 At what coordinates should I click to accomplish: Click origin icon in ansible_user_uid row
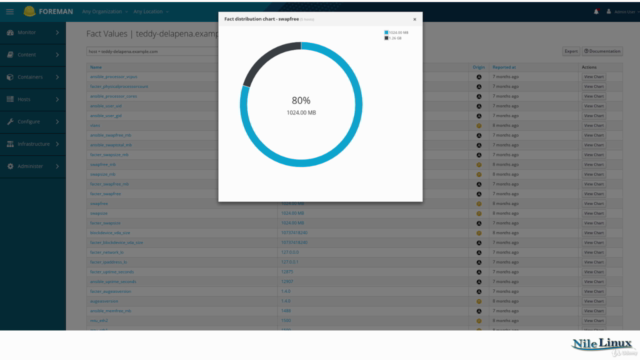tap(479, 106)
